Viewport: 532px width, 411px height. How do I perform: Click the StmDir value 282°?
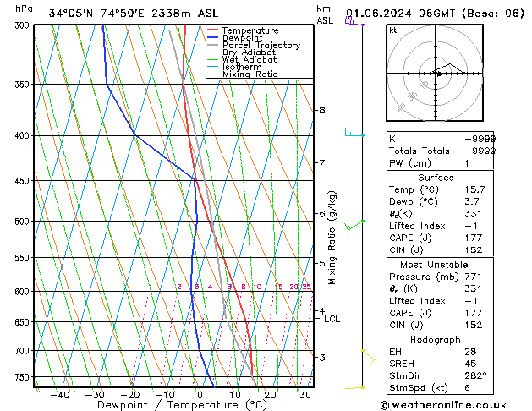pyautogui.click(x=475, y=375)
